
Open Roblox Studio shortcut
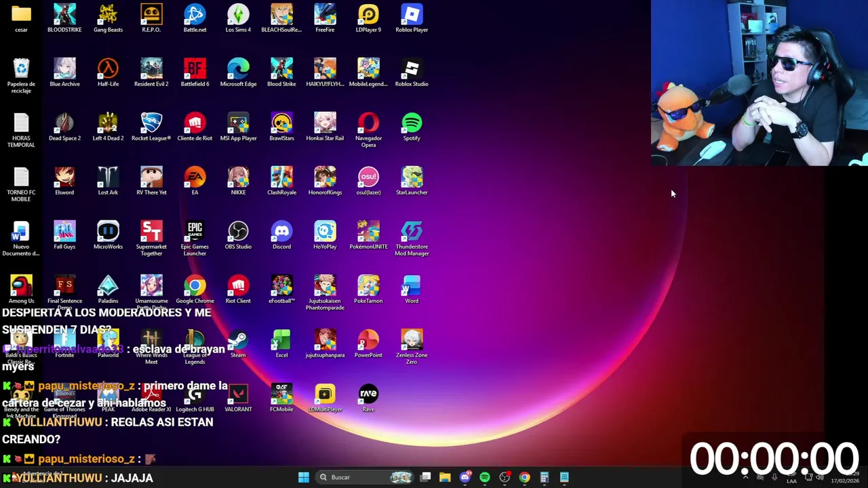412,73
